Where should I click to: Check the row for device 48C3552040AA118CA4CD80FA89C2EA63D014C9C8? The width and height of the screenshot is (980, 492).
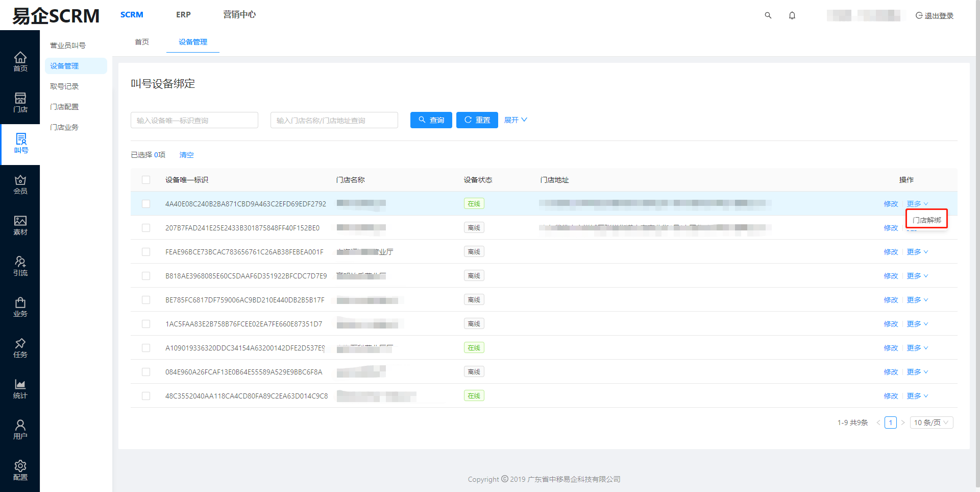146,396
